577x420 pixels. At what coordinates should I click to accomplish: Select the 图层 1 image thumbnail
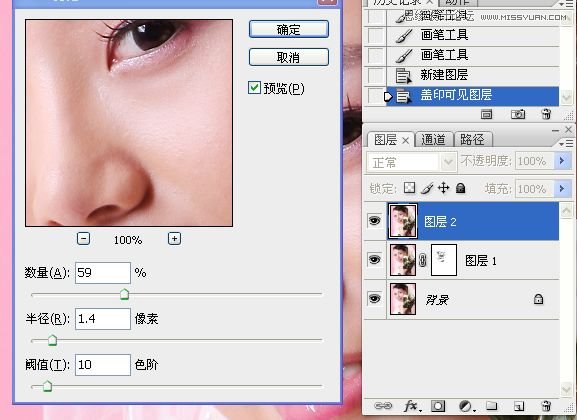[403, 260]
